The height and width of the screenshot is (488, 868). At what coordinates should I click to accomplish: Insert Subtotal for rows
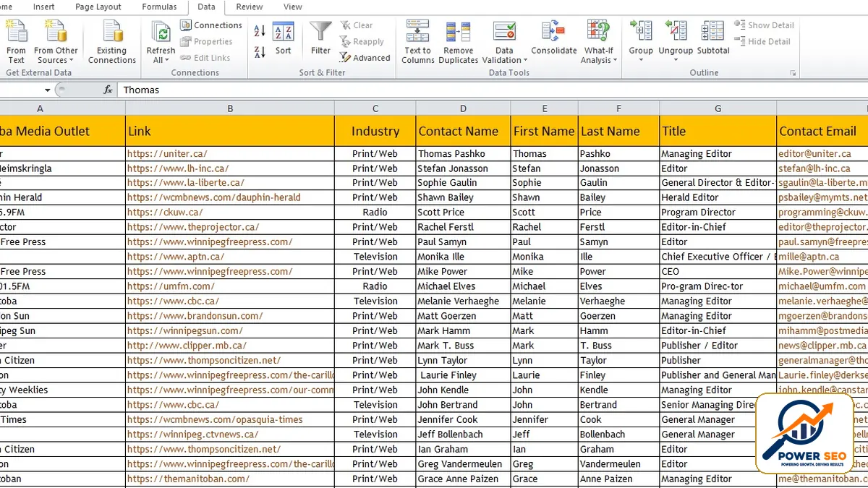(x=713, y=39)
